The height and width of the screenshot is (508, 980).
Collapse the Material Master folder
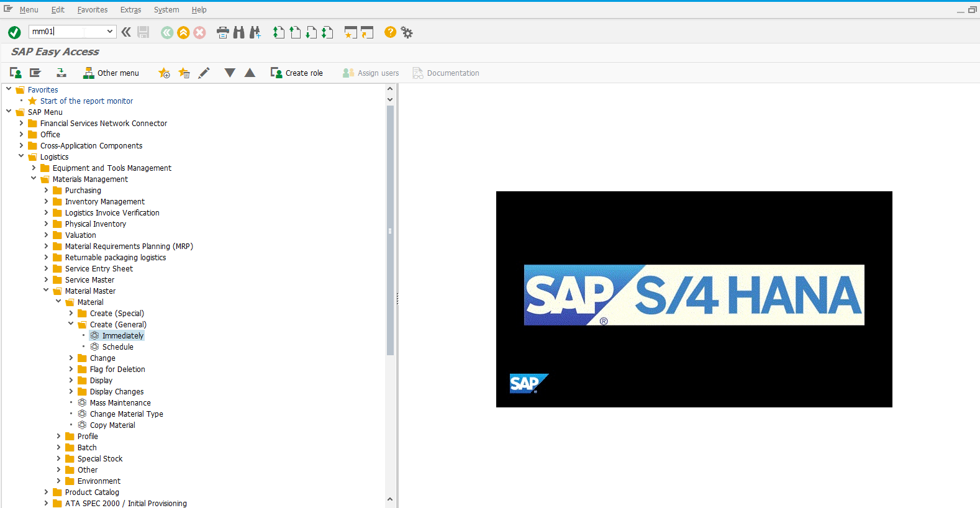46,291
